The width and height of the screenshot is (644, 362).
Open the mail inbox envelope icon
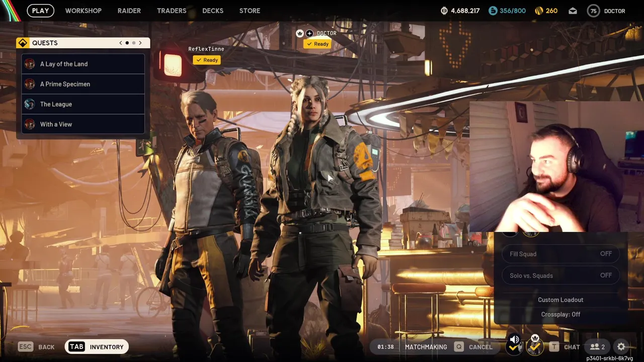click(573, 11)
